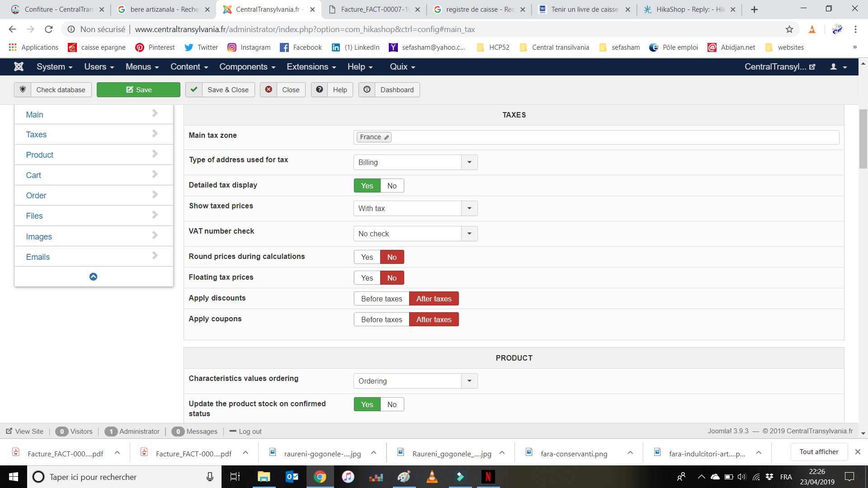Viewport: 868px width, 488px height.
Task: Click the Main tax zone input field
Action: pyautogui.click(x=610, y=137)
